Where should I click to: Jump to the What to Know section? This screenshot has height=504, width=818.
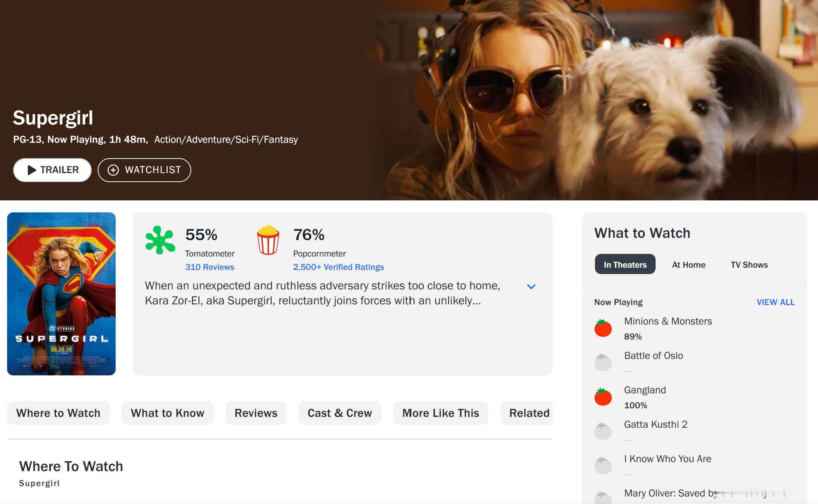click(167, 413)
